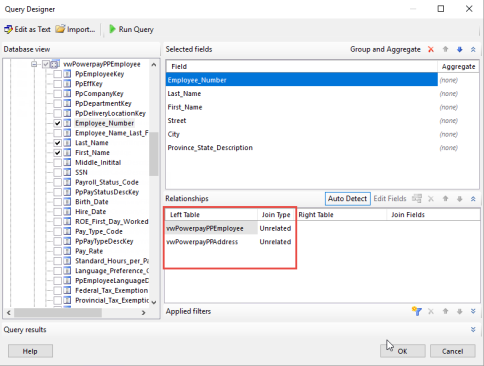Check the Hire_Date field
484x366 pixels.
click(x=58, y=212)
